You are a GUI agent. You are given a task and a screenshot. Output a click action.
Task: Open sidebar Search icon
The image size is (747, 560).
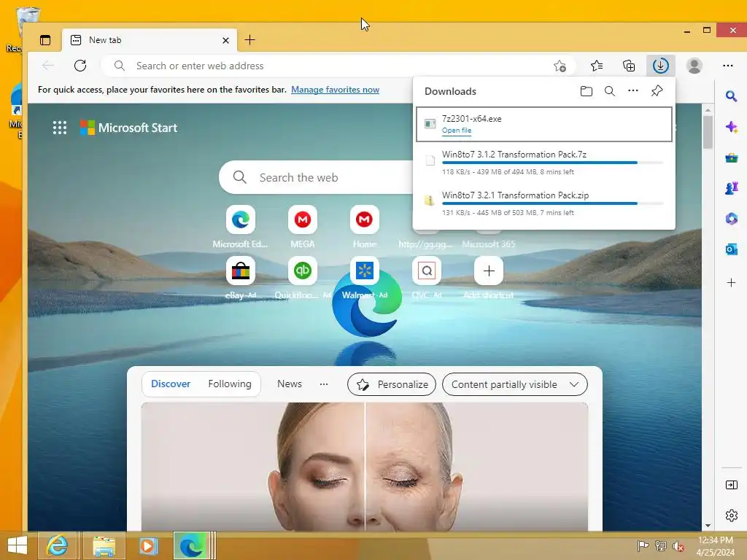coord(731,97)
